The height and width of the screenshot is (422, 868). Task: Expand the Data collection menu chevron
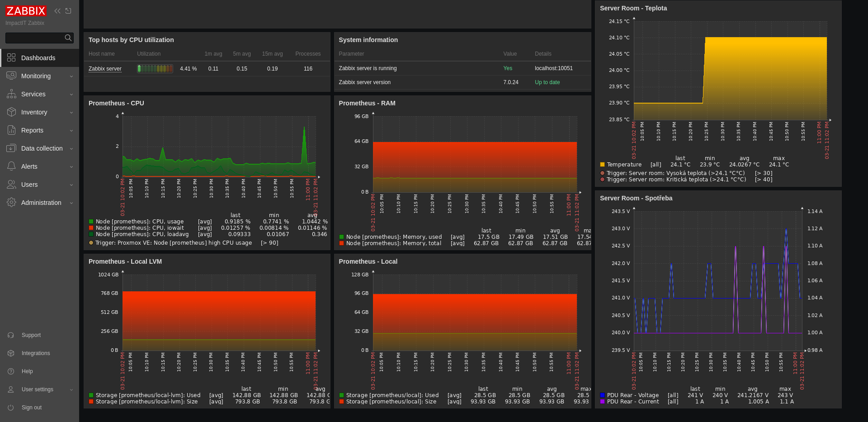71,149
